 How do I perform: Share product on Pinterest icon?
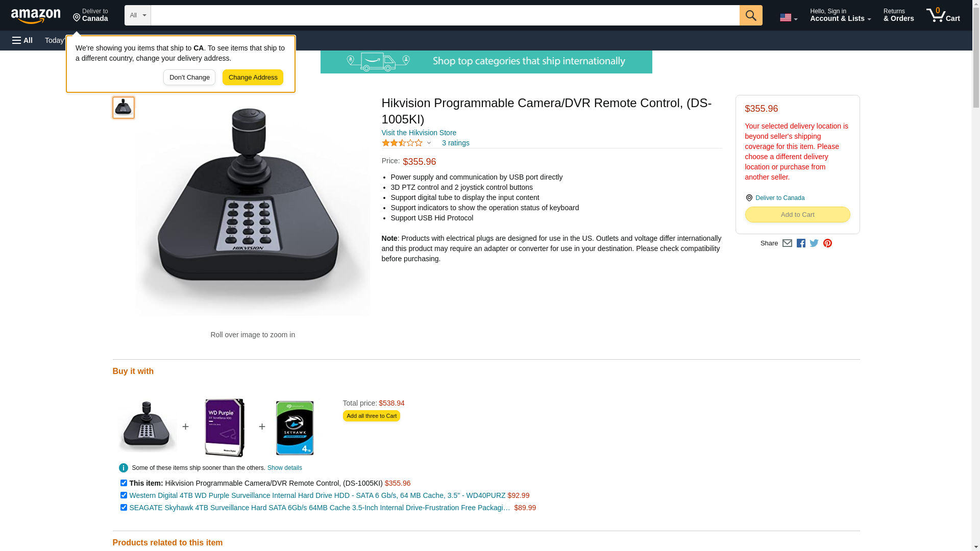(827, 243)
